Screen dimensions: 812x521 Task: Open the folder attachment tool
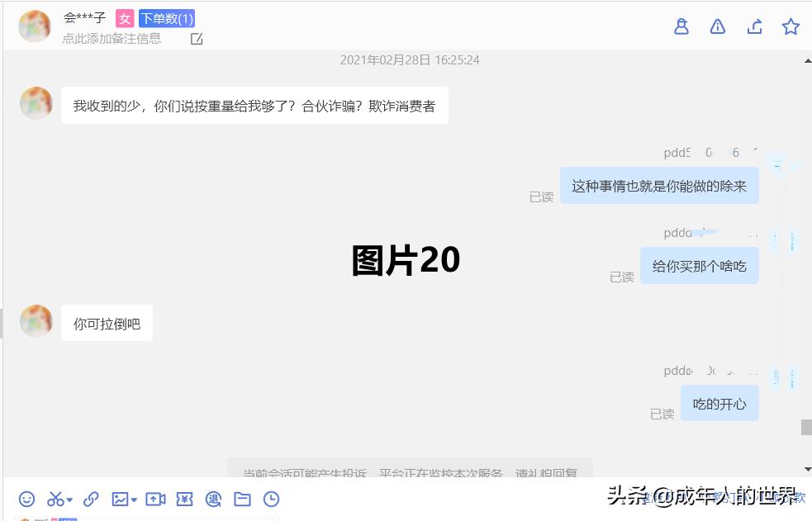point(243,499)
